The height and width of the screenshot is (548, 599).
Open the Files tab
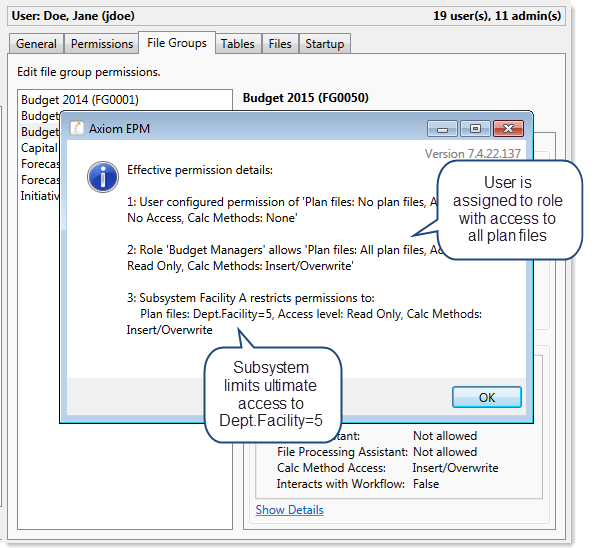coord(280,44)
